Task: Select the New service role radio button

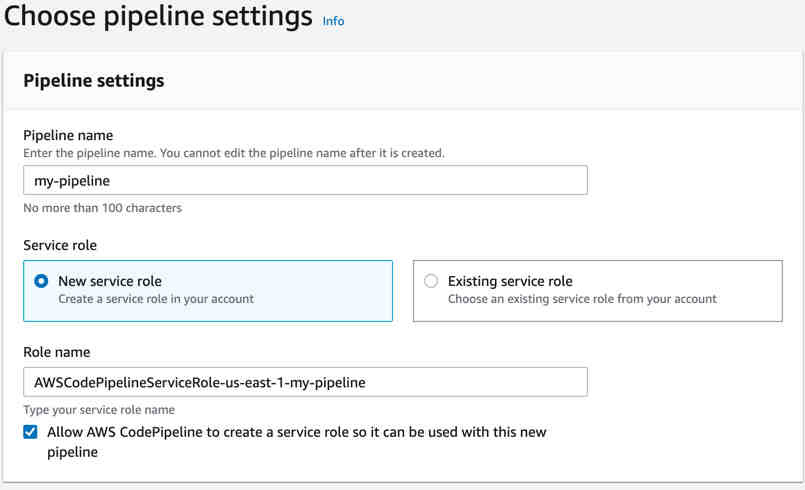Action: [x=41, y=281]
